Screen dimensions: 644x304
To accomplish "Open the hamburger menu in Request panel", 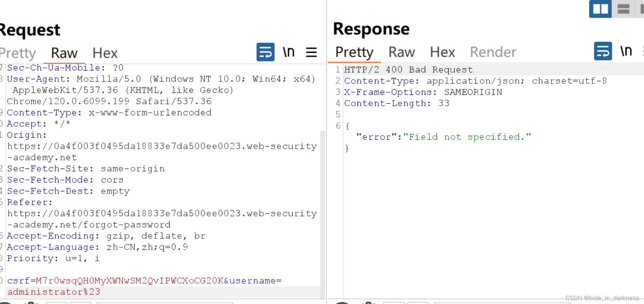I will (311, 52).
